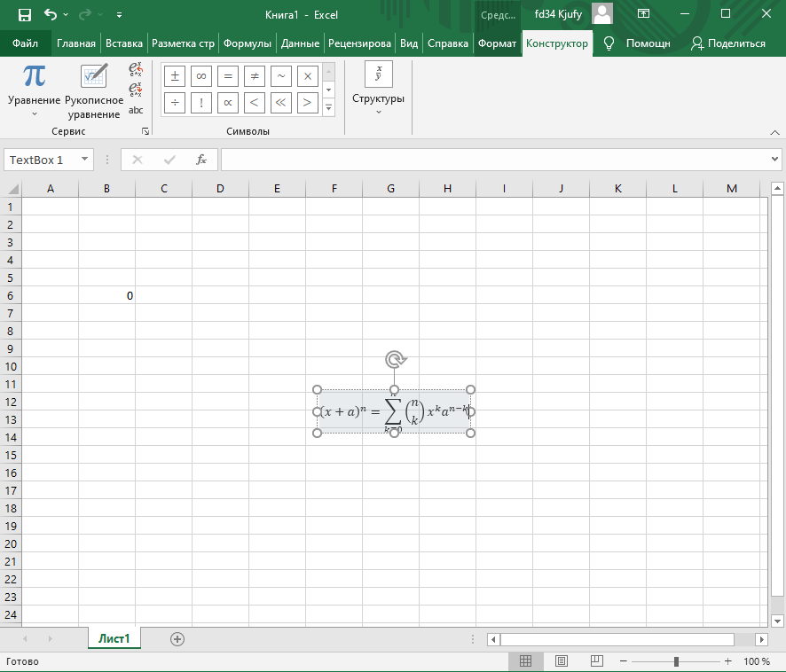
Task: Insert the not-equal sign symbol
Action: (255, 76)
